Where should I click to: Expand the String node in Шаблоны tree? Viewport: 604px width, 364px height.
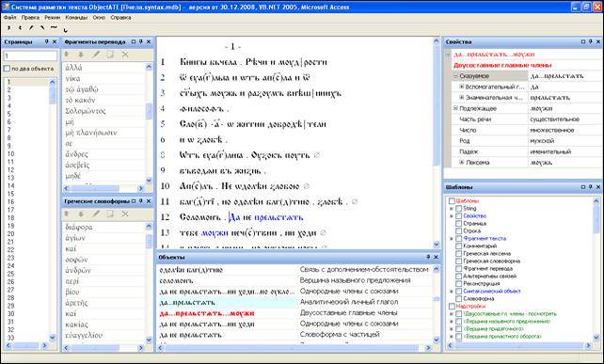[452, 209]
